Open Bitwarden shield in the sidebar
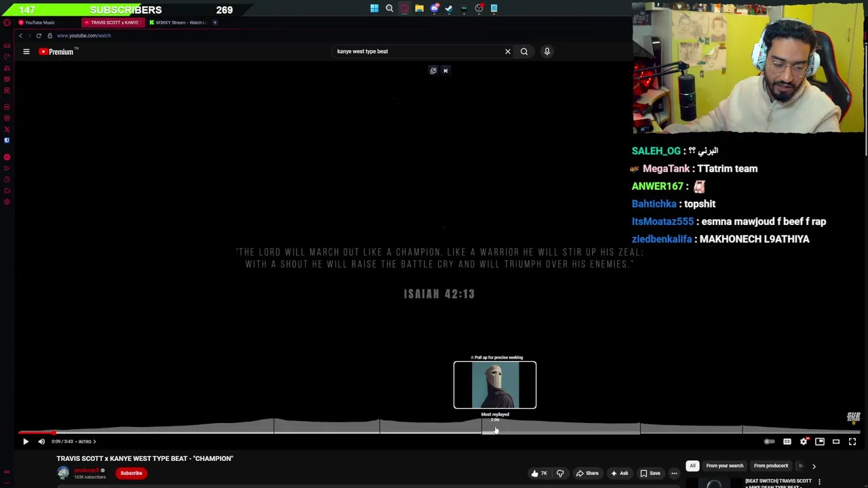Viewport: 868px width, 488px height. pyautogui.click(x=7, y=140)
